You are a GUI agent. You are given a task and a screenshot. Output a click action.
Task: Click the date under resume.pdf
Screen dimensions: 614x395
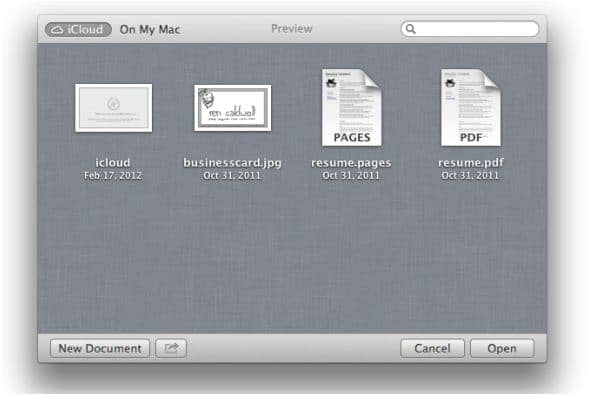(470, 175)
